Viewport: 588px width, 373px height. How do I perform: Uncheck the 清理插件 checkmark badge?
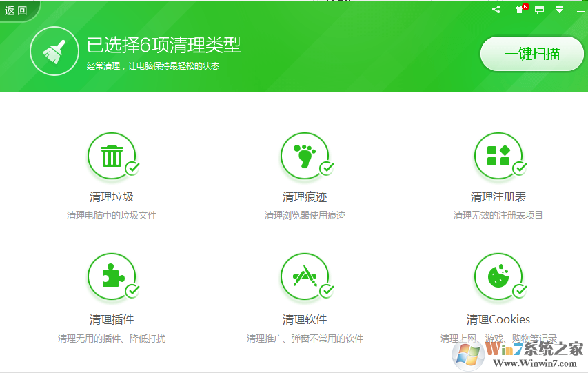click(132, 291)
